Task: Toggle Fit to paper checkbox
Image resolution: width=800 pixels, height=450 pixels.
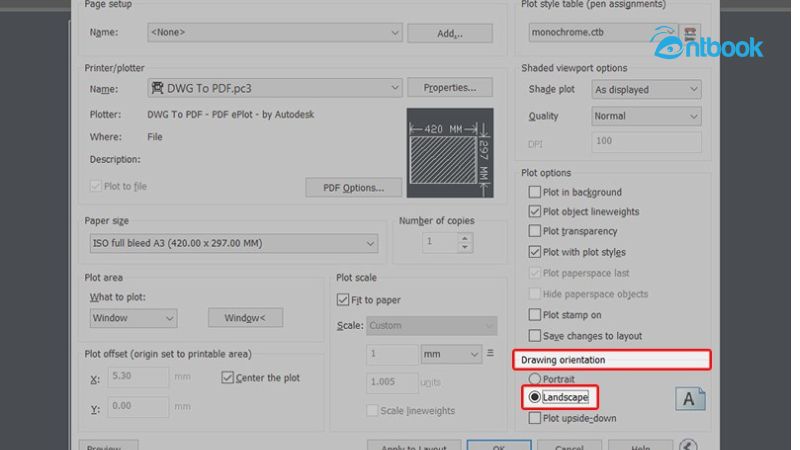Action: tap(342, 299)
